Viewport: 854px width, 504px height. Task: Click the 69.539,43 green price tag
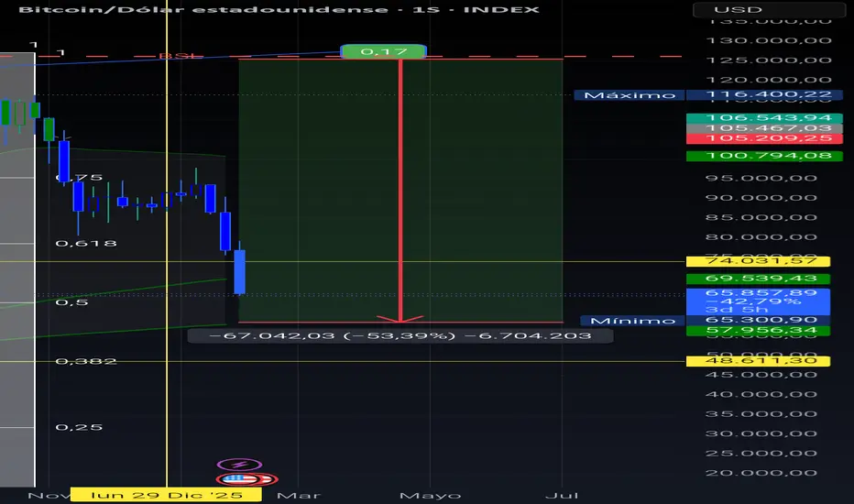tap(758, 279)
